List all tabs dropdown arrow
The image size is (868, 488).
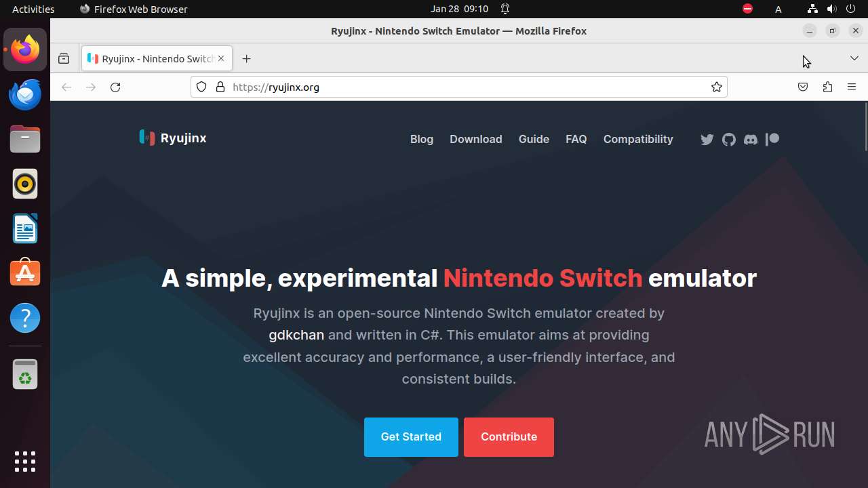pyautogui.click(x=854, y=58)
